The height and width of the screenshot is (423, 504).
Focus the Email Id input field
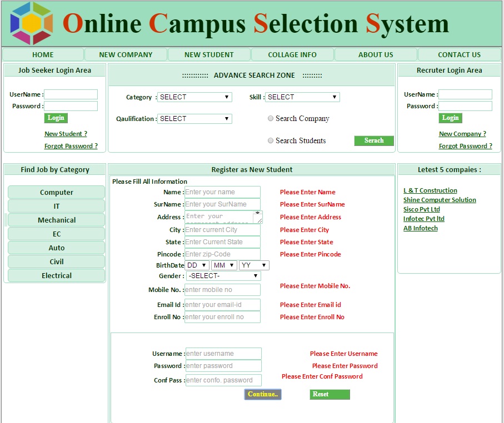(222, 305)
